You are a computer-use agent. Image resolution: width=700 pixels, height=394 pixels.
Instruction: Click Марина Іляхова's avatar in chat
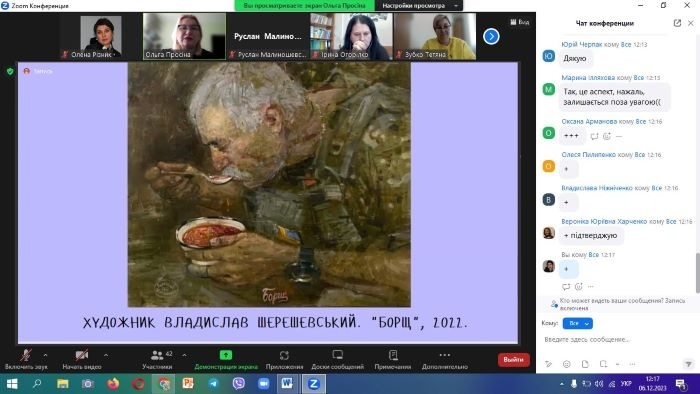pos(549,89)
